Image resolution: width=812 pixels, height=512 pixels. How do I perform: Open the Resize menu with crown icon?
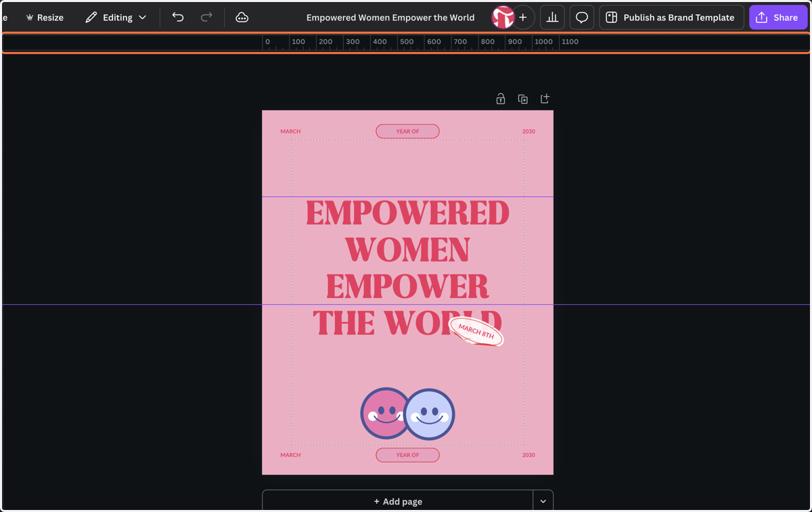click(x=45, y=18)
